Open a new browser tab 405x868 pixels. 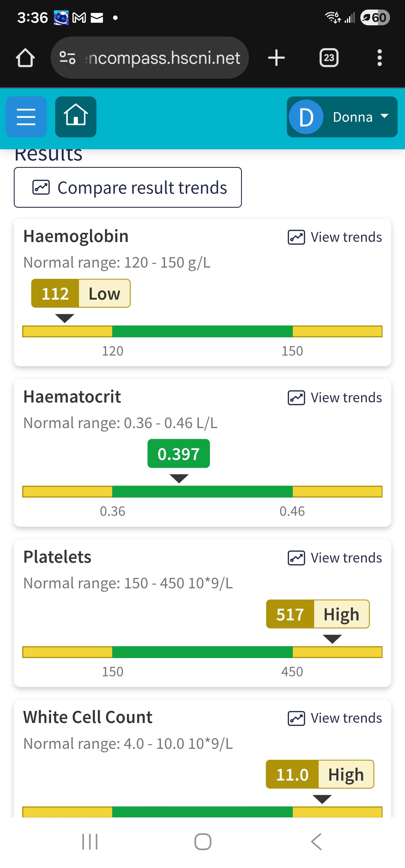pyautogui.click(x=276, y=58)
